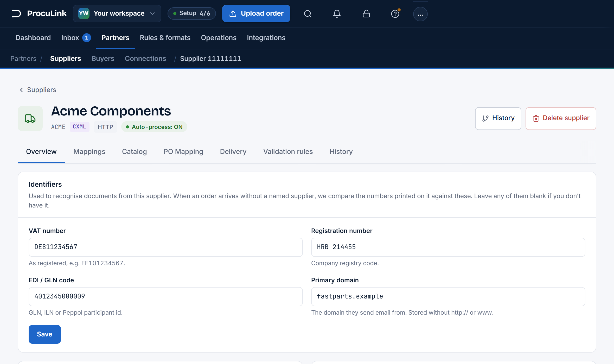The image size is (614, 364).
Task: Click the CXML format badge
Action: click(79, 127)
